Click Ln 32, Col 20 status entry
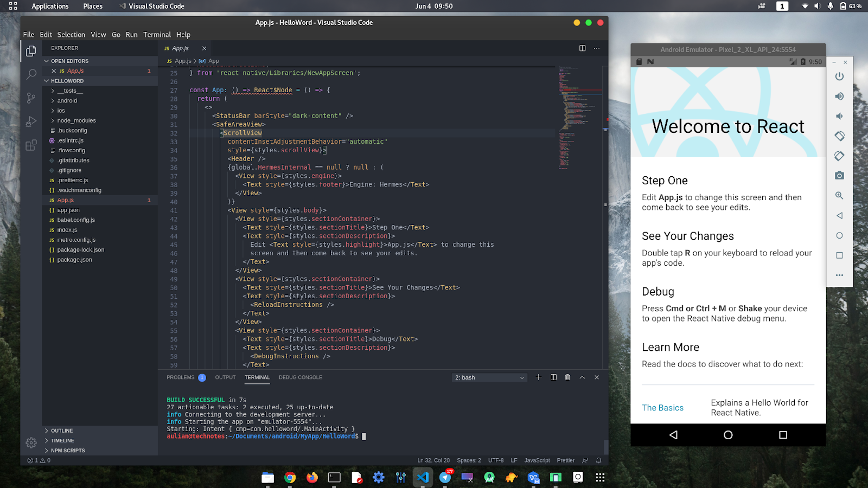868x488 pixels. [433, 460]
